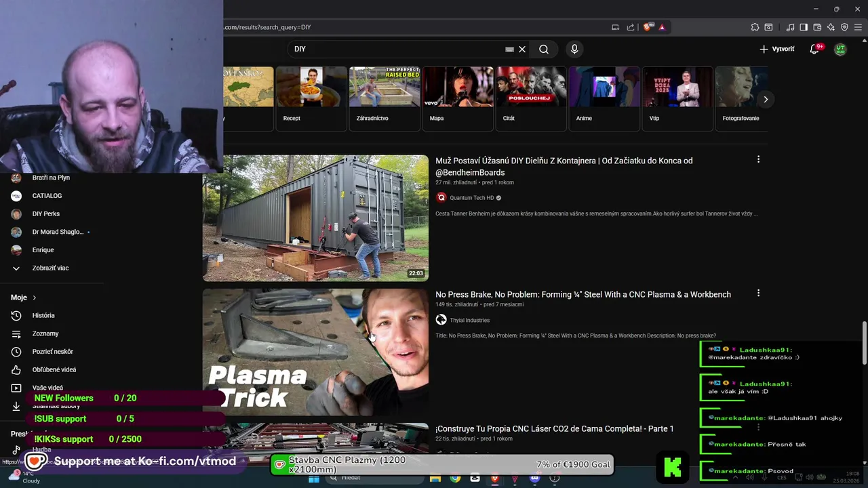Click the page vertical scrollbar
Image resolution: width=868 pixels, height=488 pixels.
(x=864, y=344)
